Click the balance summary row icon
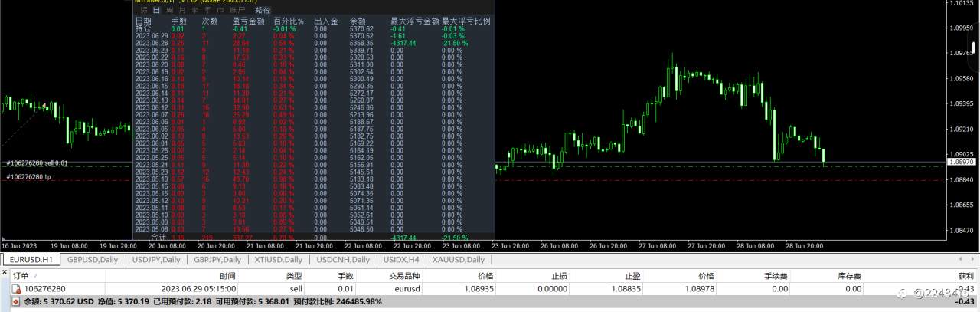 (16, 301)
